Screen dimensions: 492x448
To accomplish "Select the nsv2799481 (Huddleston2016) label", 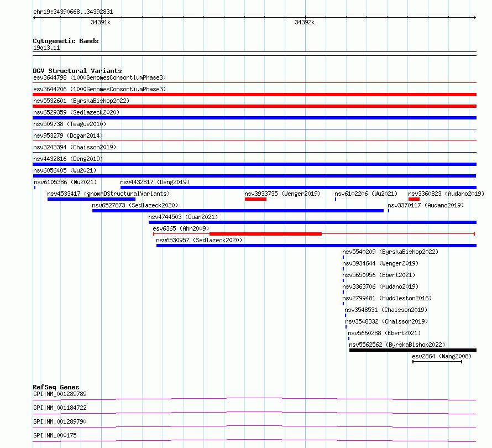I will coord(387,298).
